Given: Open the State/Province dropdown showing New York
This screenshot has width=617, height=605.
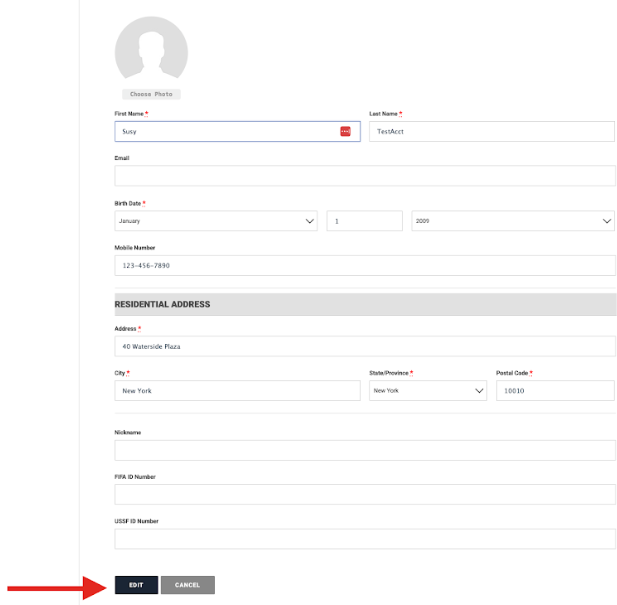Looking at the screenshot, I should 428,391.
